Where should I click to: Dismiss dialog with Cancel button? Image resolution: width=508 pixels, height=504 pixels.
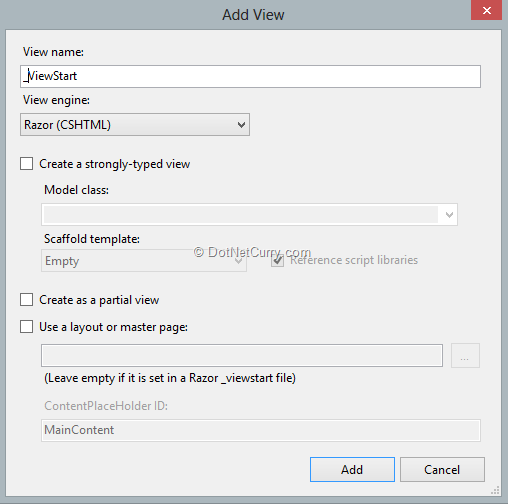[x=442, y=469]
